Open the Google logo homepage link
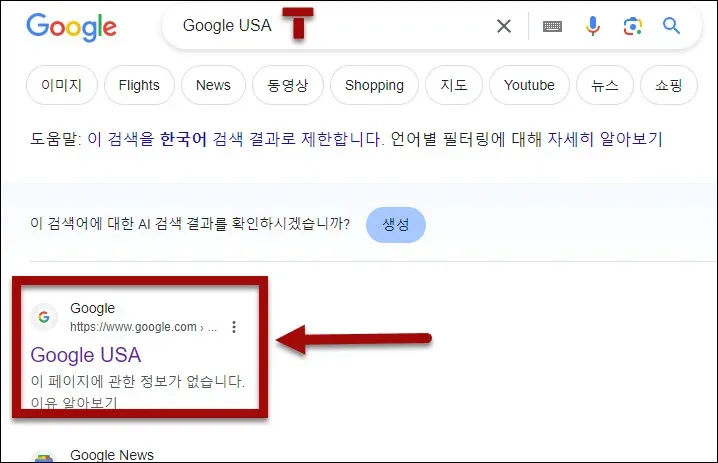The width and height of the screenshot is (718, 463). pos(71,27)
